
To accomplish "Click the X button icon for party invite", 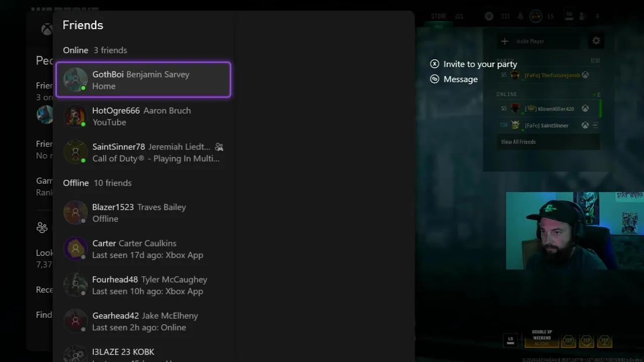I will pyautogui.click(x=435, y=64).
